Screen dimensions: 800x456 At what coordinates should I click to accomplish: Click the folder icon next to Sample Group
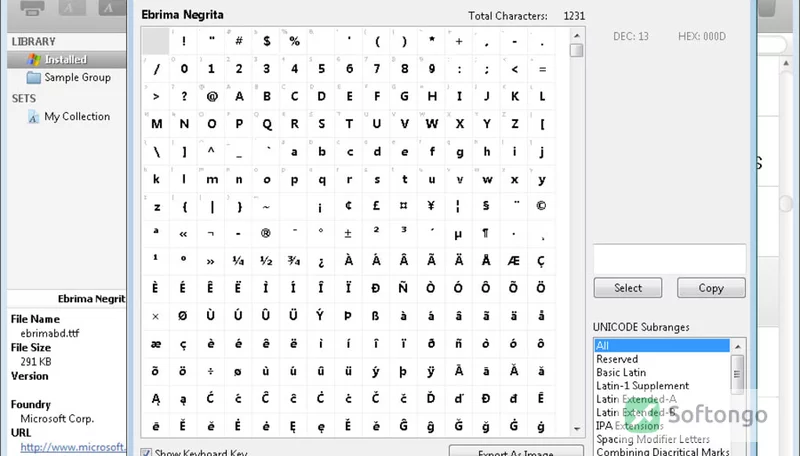coord(34,78)
